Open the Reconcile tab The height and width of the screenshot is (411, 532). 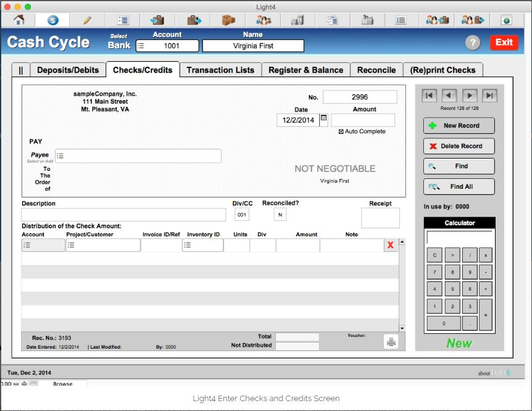tap(376, 70)
